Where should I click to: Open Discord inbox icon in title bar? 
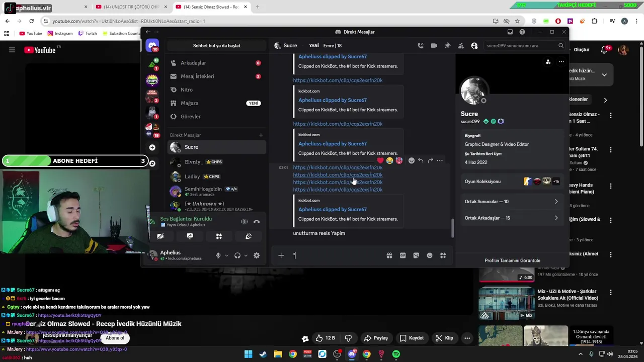(510, 32)
